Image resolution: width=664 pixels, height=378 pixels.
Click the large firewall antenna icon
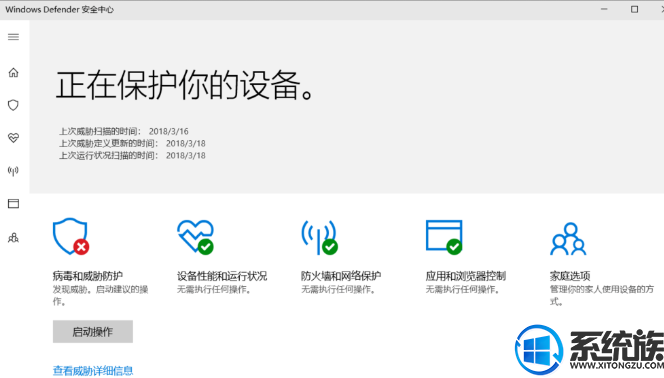320,237
